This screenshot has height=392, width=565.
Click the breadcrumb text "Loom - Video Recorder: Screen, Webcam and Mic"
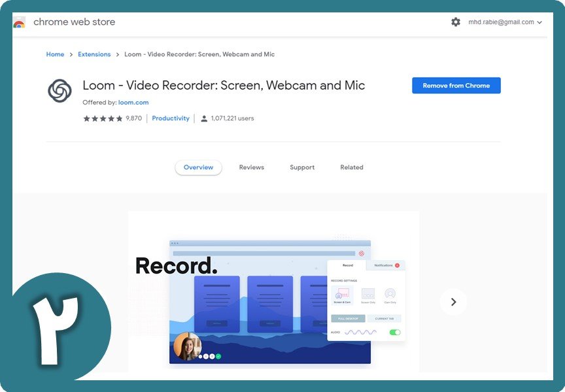[199, 54]
